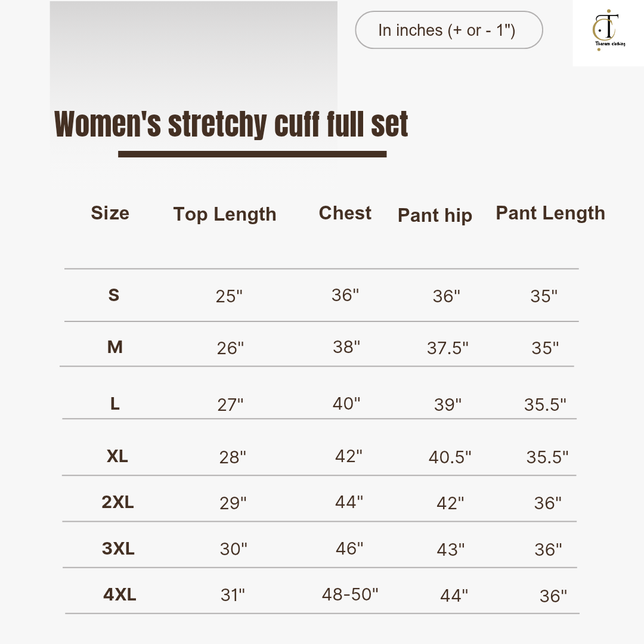Click the 4XL size row label

pos(119,594)
